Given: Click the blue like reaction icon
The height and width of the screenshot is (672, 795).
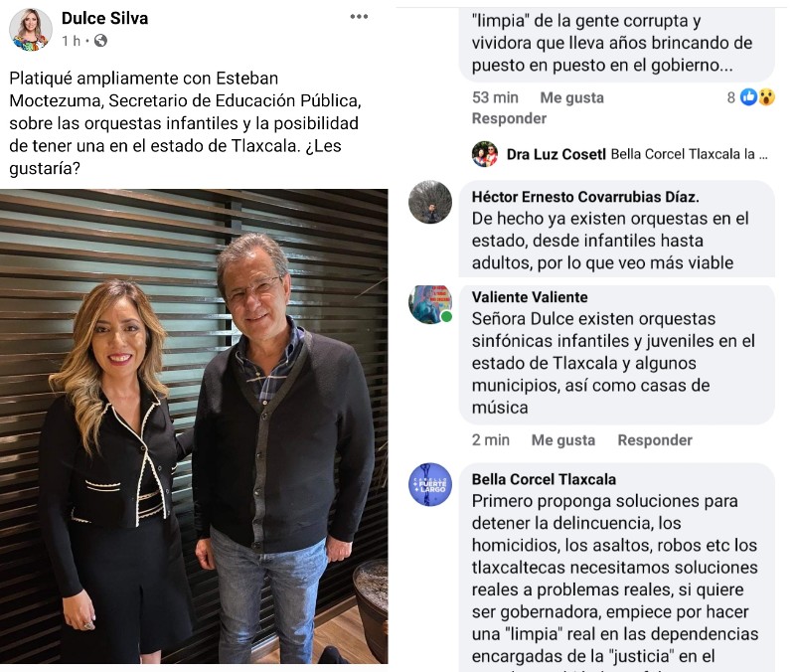Looking at the screenshot, I should [748, 96].
